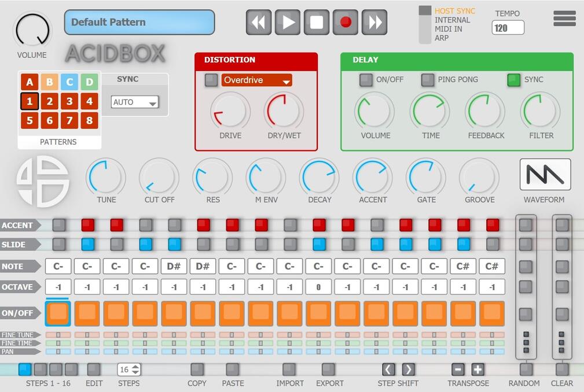Click the Paste pattern icon
This screenshot has width=584, height=392.
[x=233, y=370]
